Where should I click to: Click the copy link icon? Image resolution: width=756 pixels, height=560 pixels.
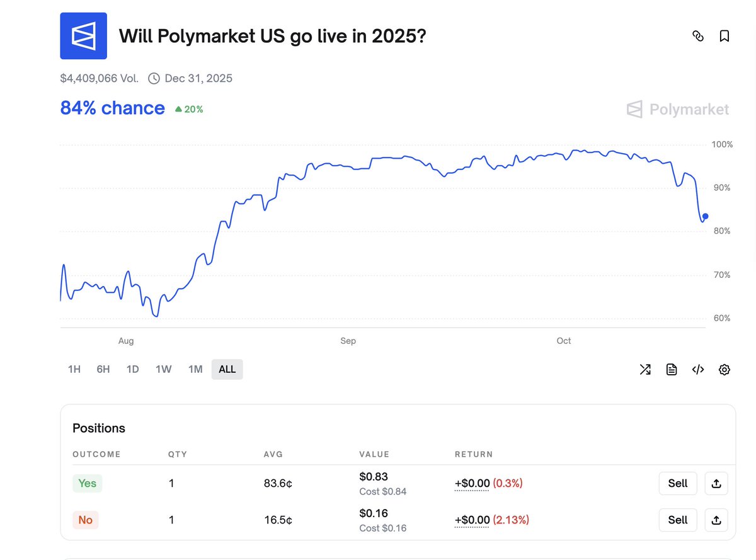tap(697, 36)
